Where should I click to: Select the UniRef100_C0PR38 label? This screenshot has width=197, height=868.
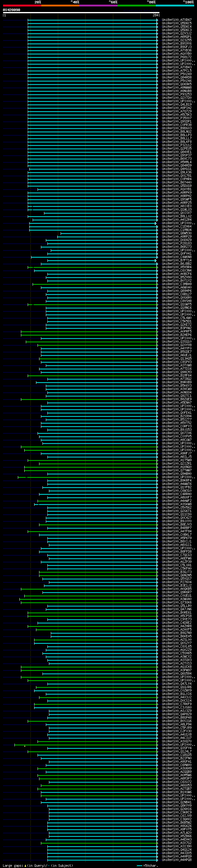pos(176,125)
